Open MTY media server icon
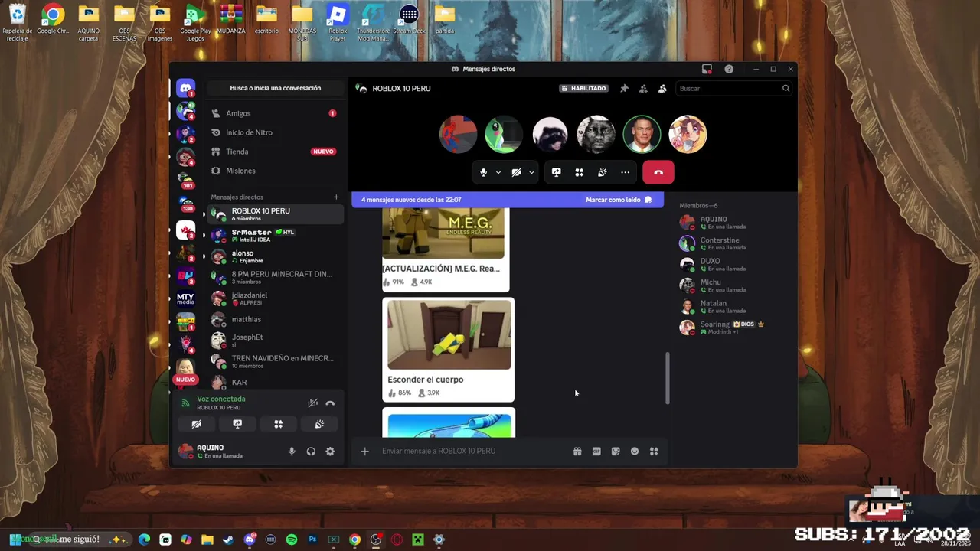Screen dimensions: 980x551 click(x=185, y=298)
